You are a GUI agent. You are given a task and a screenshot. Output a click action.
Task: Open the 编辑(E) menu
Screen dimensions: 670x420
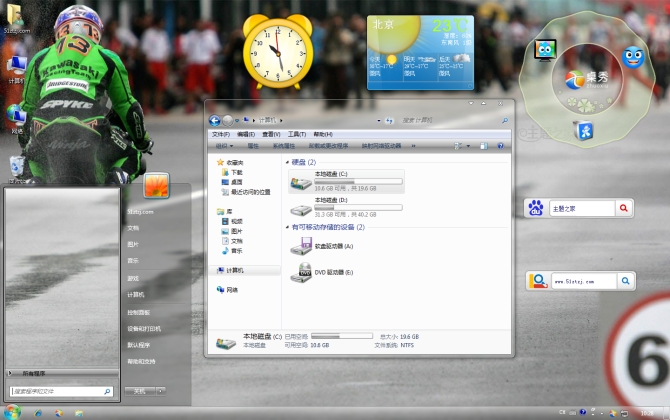tap(246, 134)
